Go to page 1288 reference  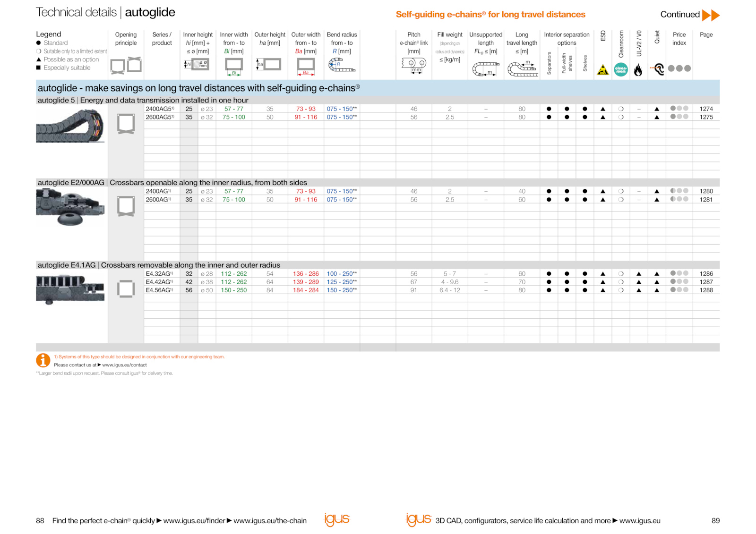[706, 290]
